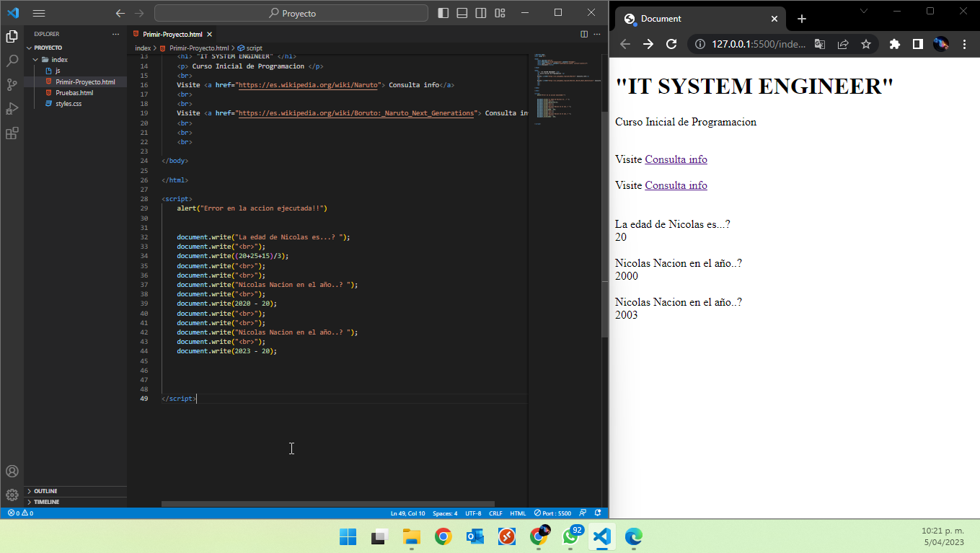
Task: Open the Search view in VS Code
Action: [x=12, y=61]
